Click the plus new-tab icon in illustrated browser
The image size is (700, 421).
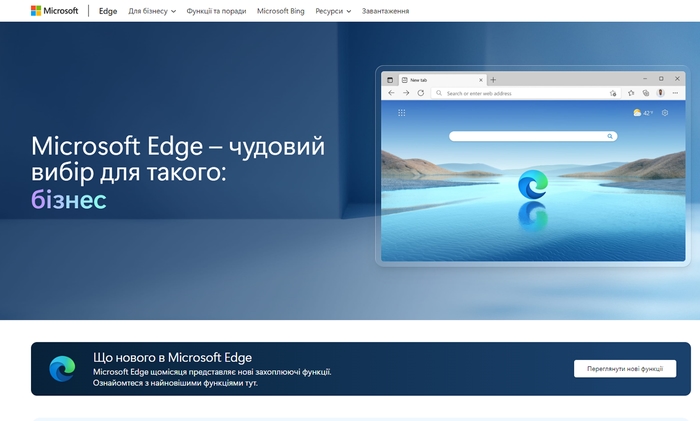(x=493, y=80)
